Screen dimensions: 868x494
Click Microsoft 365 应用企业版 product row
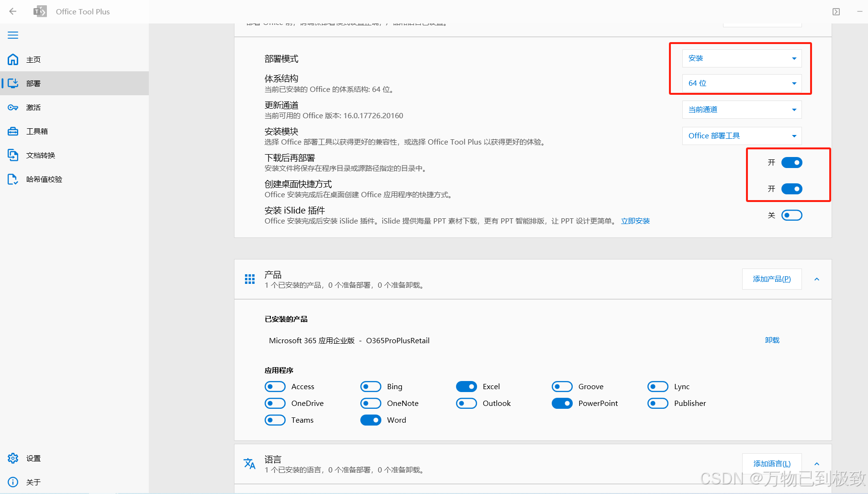[x=349, y=341]
